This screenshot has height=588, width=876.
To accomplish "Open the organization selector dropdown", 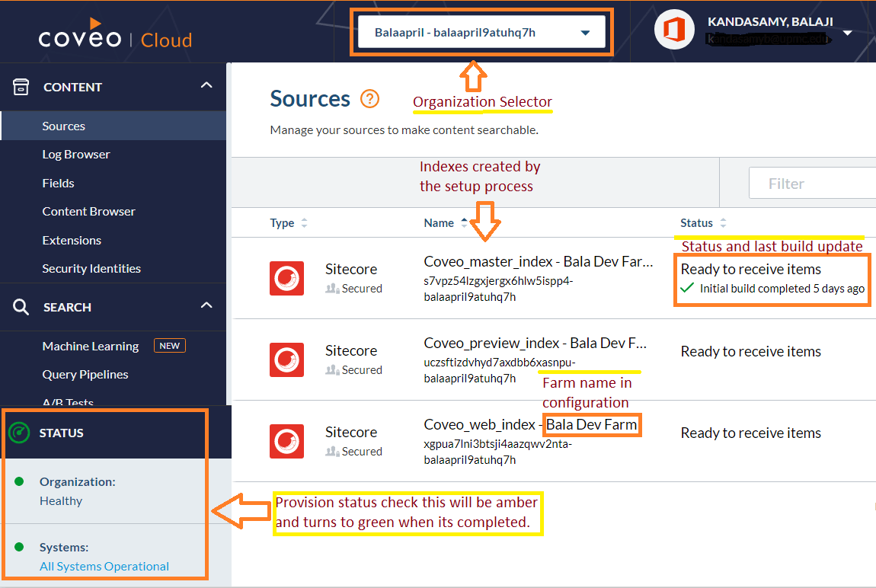I will coord(481,33).
